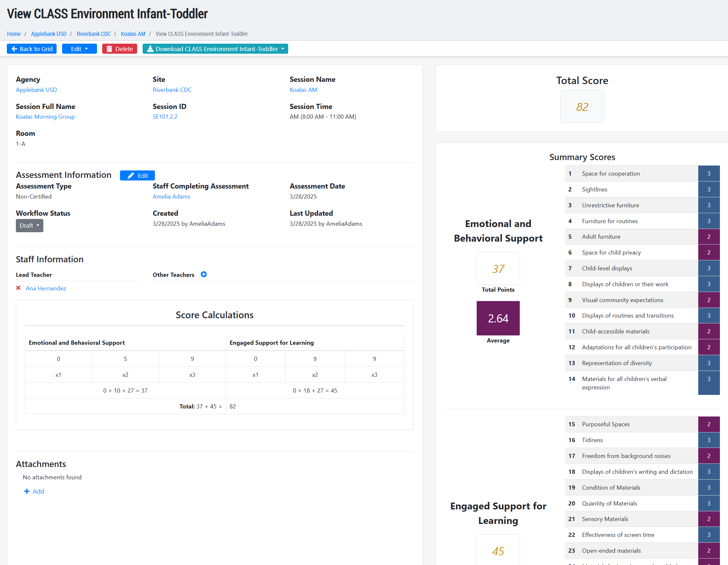The width and height of the screenshot is (728, 565).
Task: Click the red Delete trash button
Action: tap(119, 49)
